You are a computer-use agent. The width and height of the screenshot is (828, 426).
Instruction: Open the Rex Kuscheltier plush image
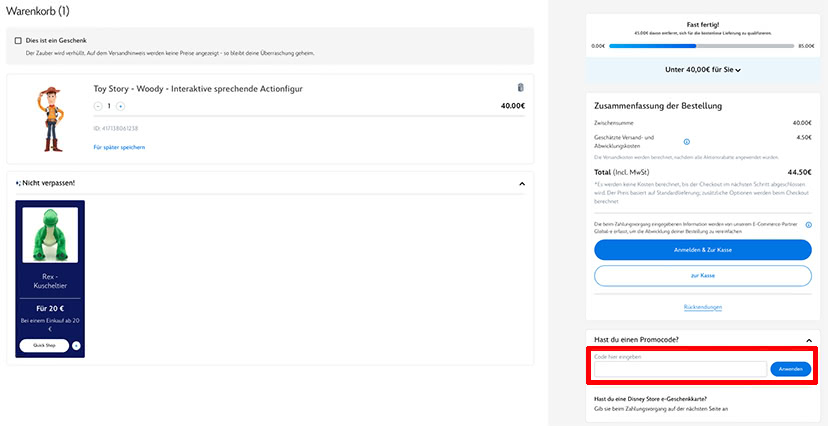point(50,235)
